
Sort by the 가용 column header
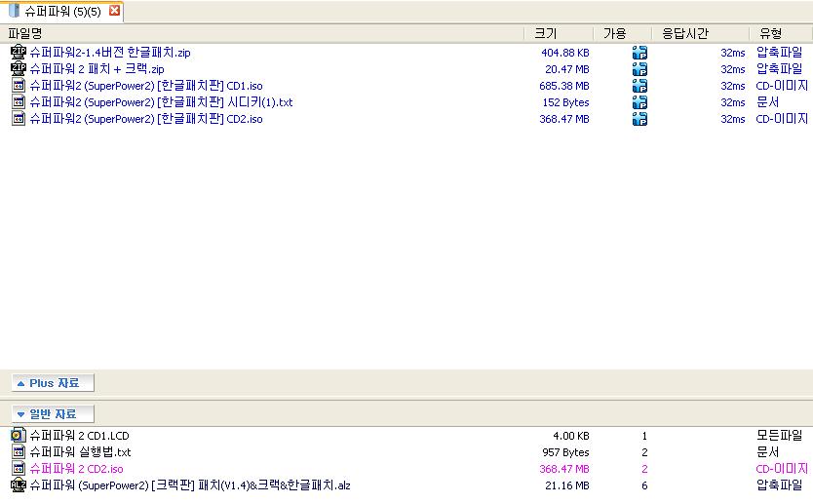(622, 34)
